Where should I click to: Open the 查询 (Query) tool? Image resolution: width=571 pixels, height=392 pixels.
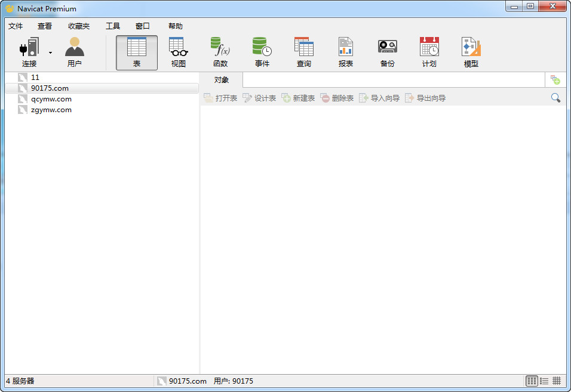pyautogui.click(x=303, y=51)
